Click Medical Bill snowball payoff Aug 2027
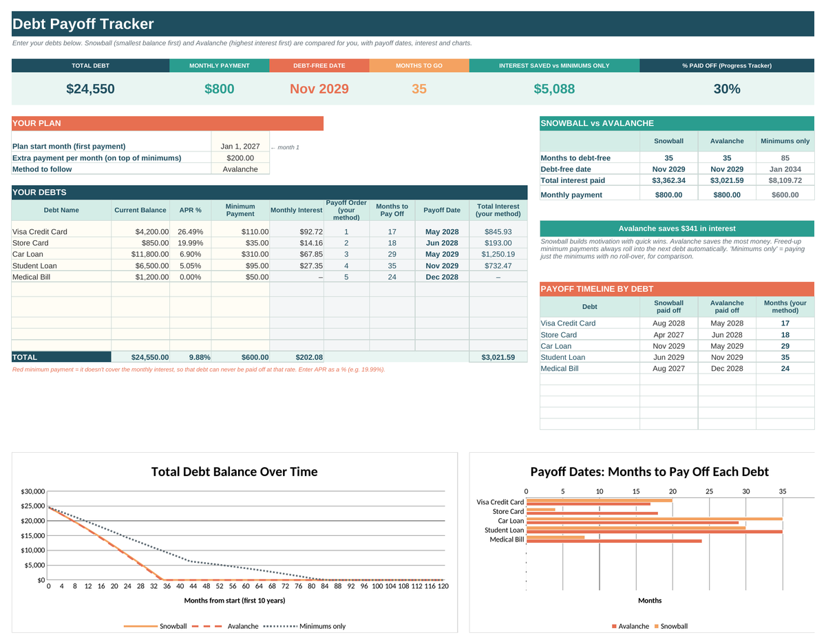The height and width of the screenshot is (644, 826). tap(668, 369)
